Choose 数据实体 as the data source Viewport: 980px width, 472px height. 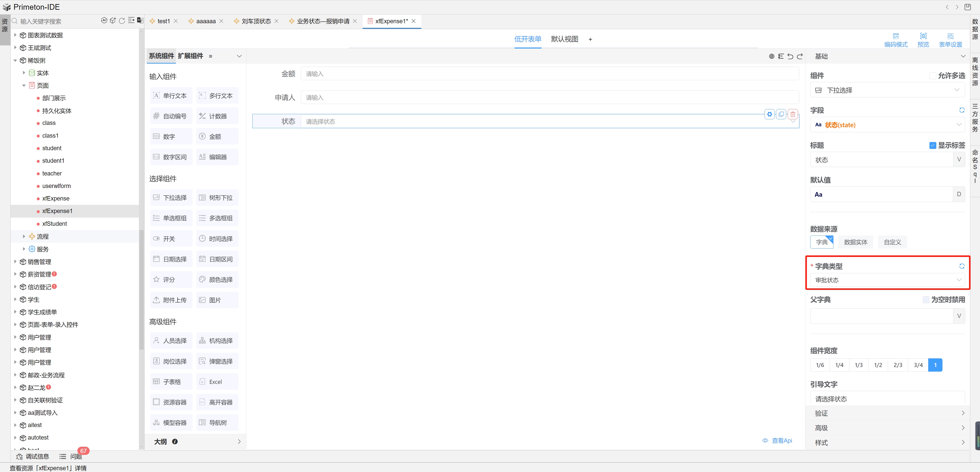[856, 242]
